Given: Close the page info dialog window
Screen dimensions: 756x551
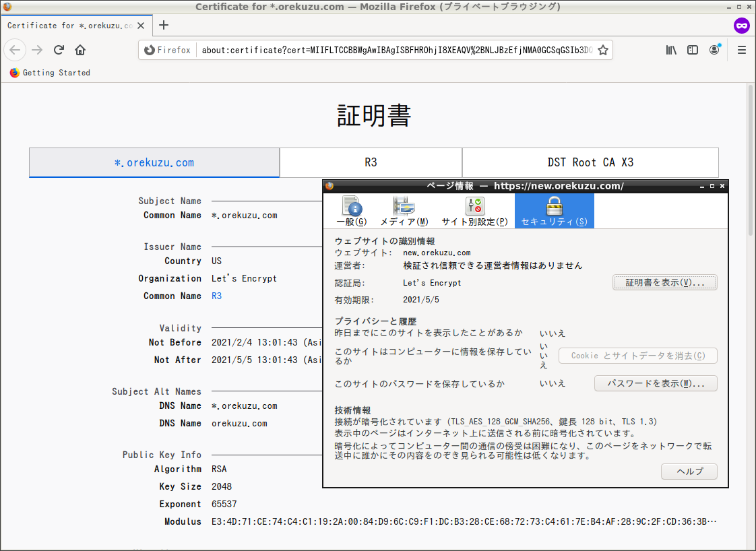Looking at the screenshot, I should pos(722,186).
